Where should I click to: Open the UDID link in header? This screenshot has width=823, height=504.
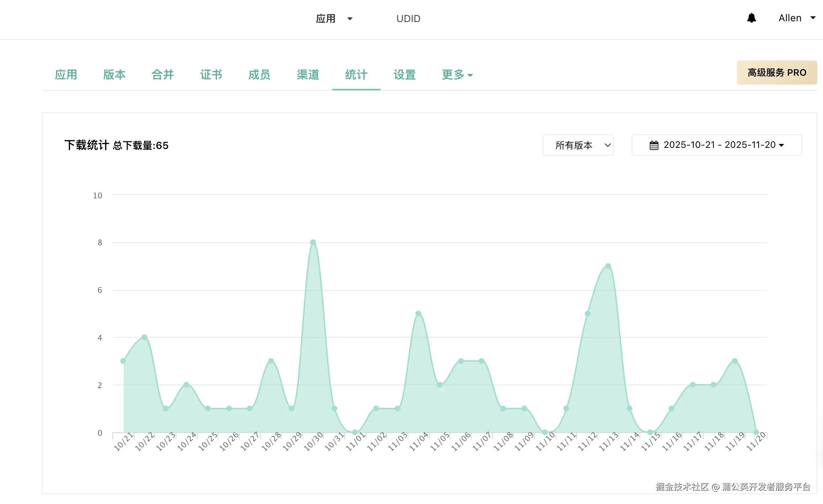click(408, 18)
